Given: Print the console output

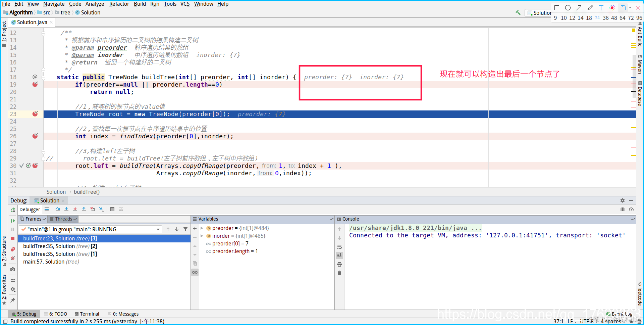Looking at the screenshot, I should coord(339,264).
